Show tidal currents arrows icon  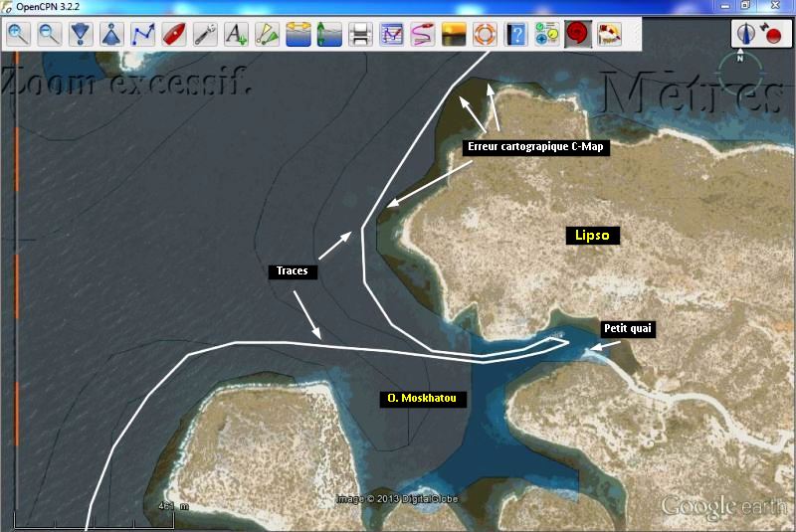tap(298, 35)
